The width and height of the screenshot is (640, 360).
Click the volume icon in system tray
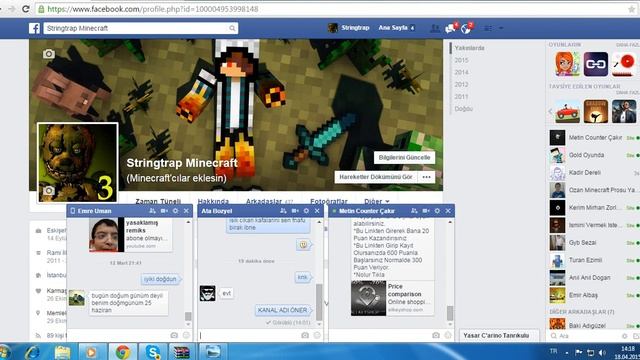click(602, 352)
